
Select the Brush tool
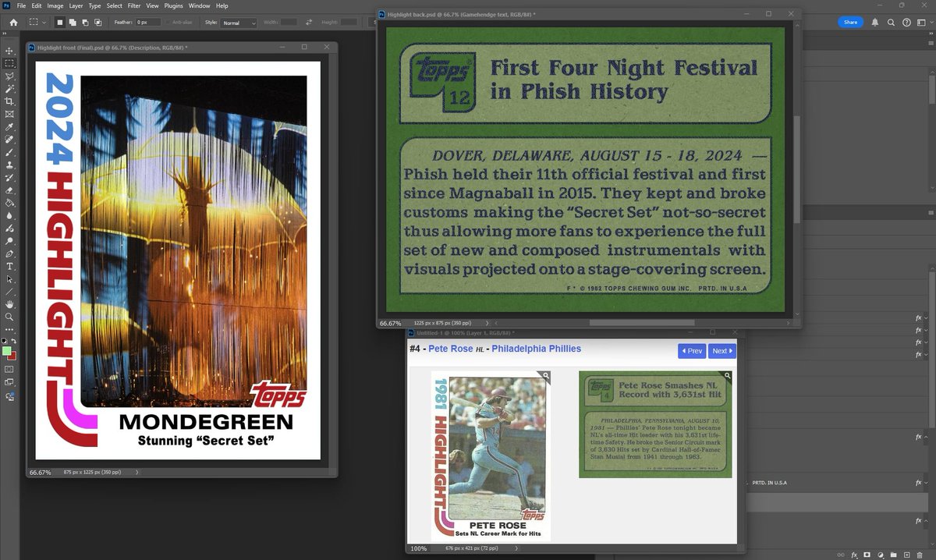click(9, 152)
